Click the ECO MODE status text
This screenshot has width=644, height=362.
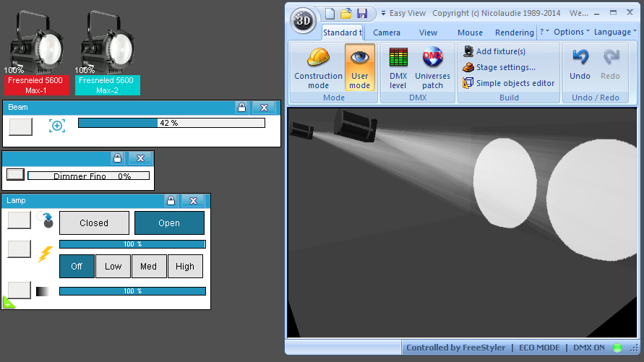click(539, 348)
